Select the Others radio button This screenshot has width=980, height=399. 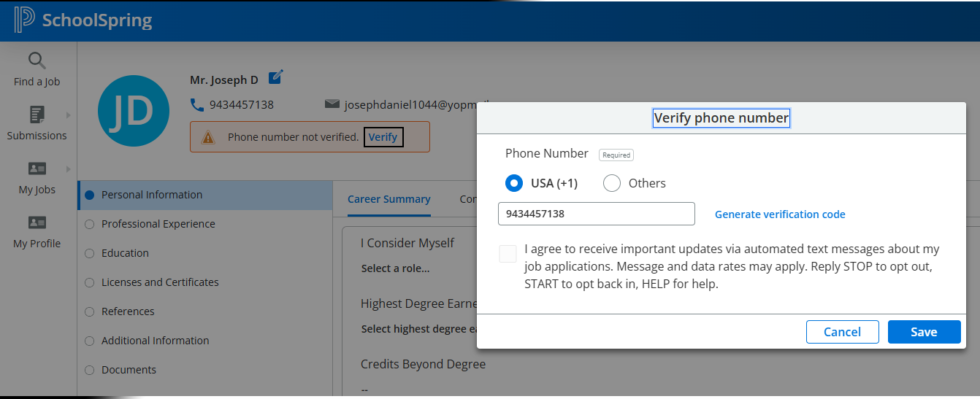(x=612, y=183)
